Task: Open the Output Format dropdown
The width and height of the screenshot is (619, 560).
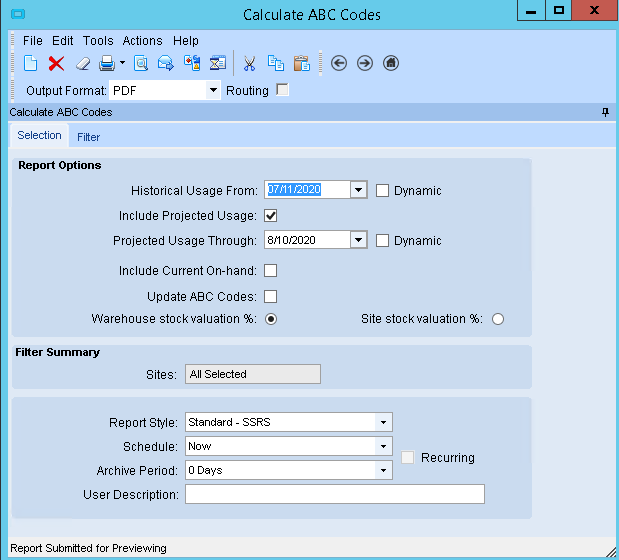Action: coord(213,90)
